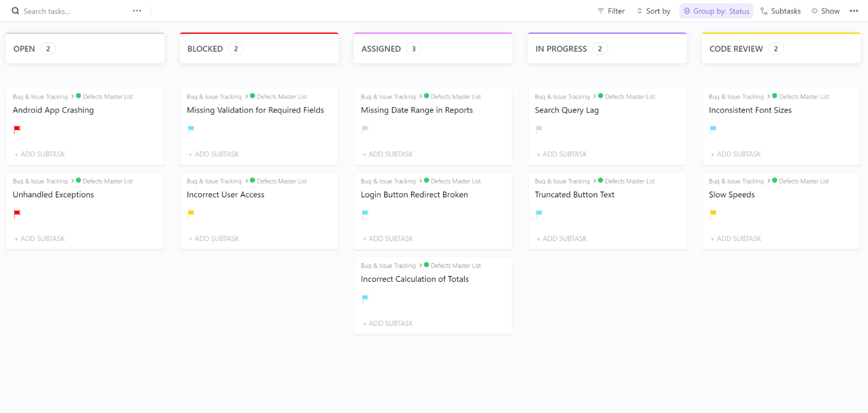Image resolution: width=868 pixels, height=413 pixels.
Task: Click the BLOCKED column header
Action: [x=205, y=49]
